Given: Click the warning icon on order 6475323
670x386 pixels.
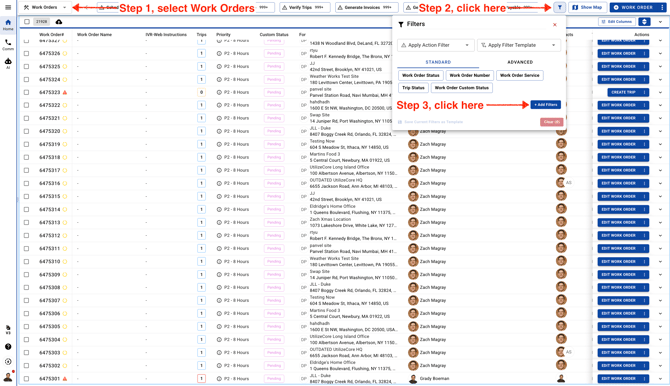Looking at the screenshot, I should click(x=65, y=92).
